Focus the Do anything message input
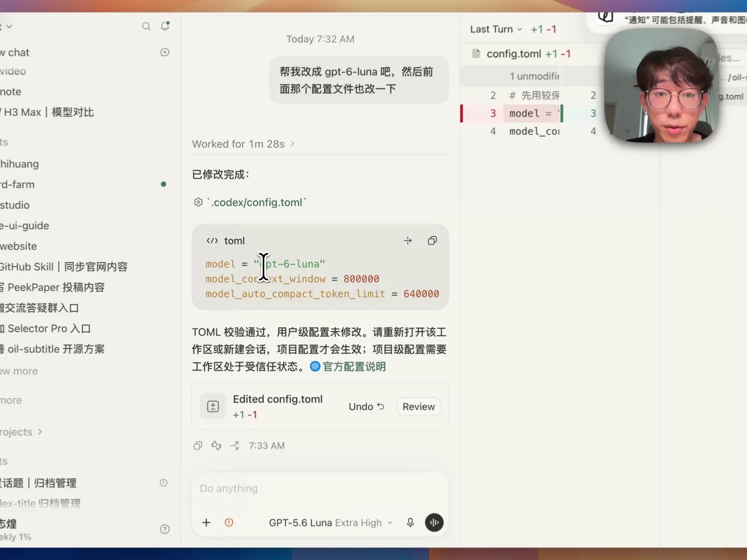 click(320, 489)
